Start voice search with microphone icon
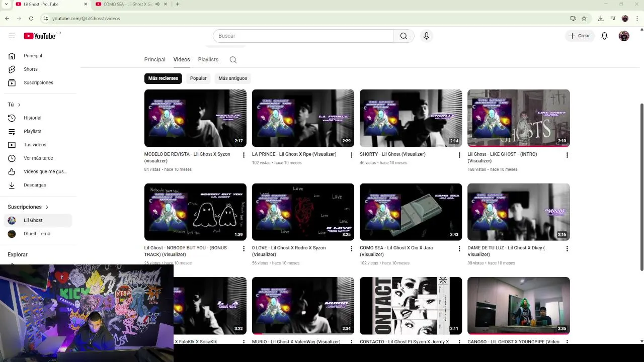The image size is (644, 362). (426, 36)
